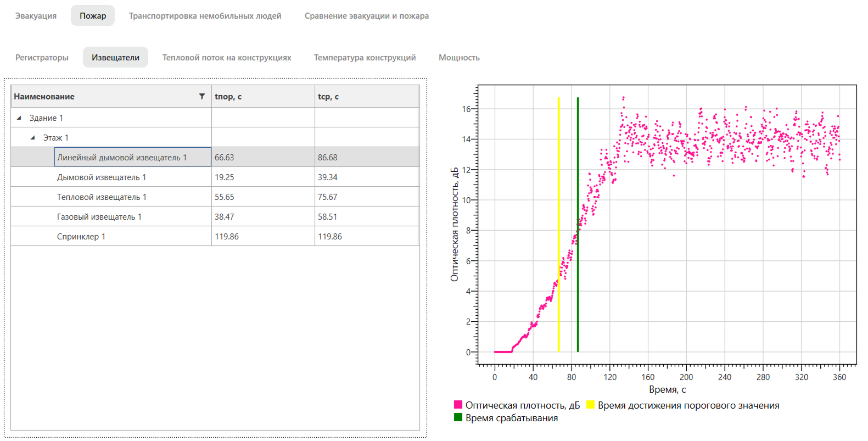Click the Здание 1 tree label
This screenshot has height=441, width=868.
point(46,118)
